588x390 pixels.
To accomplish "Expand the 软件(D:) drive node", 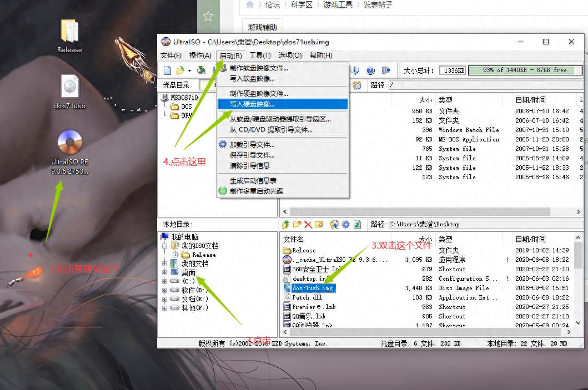I will [x=164, y=290].
